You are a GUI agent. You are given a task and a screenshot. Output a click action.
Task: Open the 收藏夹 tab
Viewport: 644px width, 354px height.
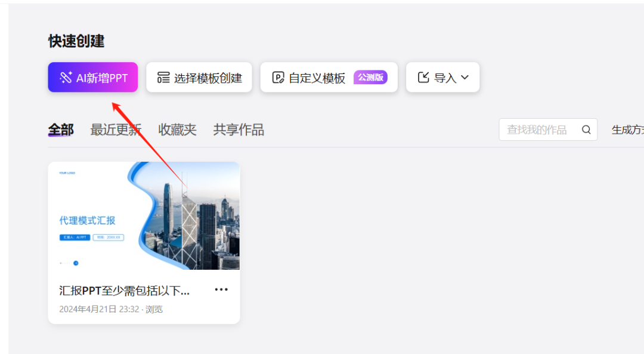(x=178, y=130)
